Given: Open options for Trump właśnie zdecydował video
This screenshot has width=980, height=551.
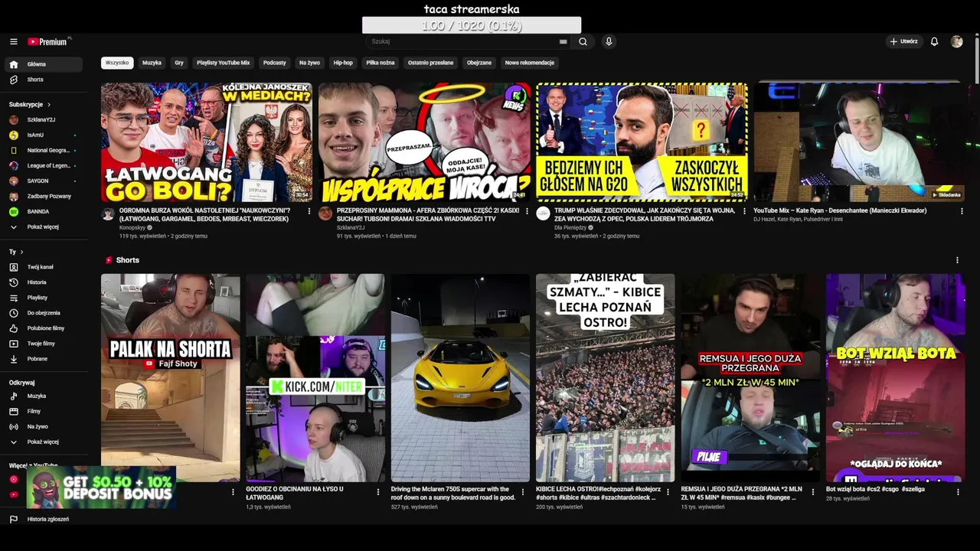Looking at the screenshot, I should point(744,211).
